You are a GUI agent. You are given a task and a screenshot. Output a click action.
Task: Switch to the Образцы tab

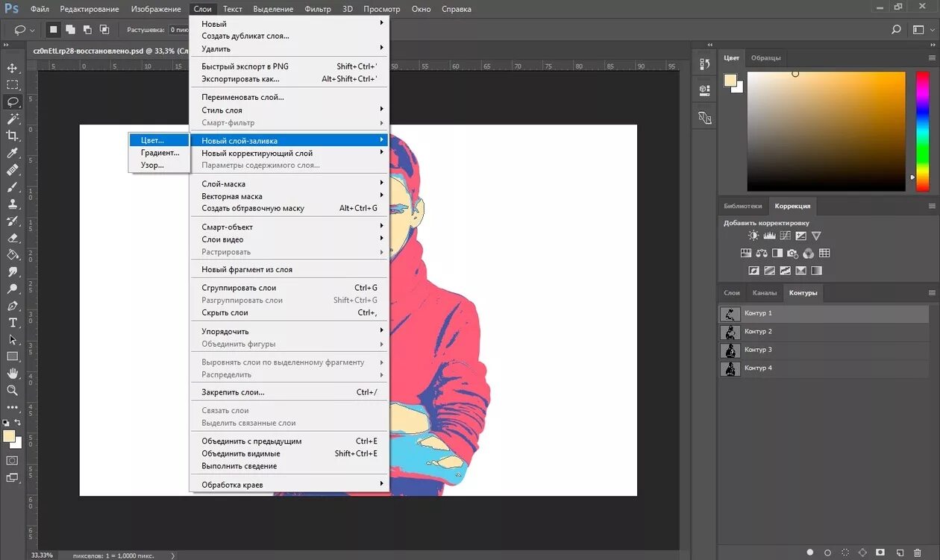[766, 58]
